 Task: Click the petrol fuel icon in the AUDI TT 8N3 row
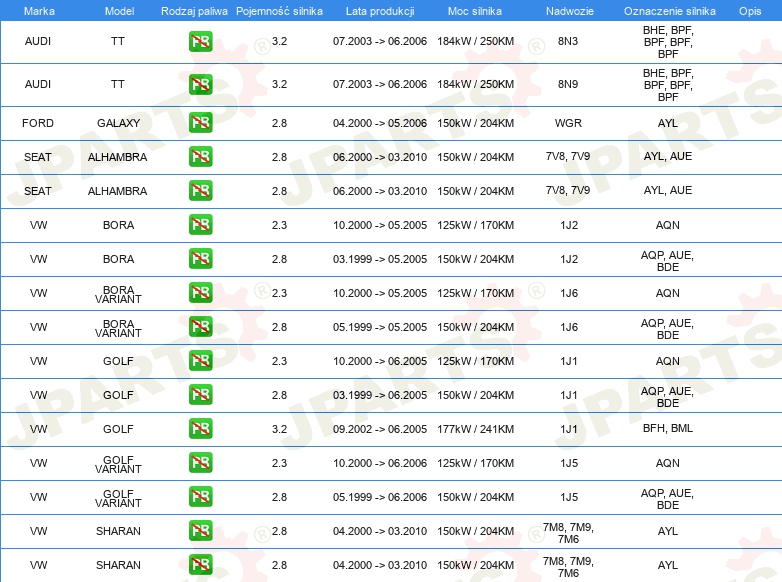click(200, 41)
